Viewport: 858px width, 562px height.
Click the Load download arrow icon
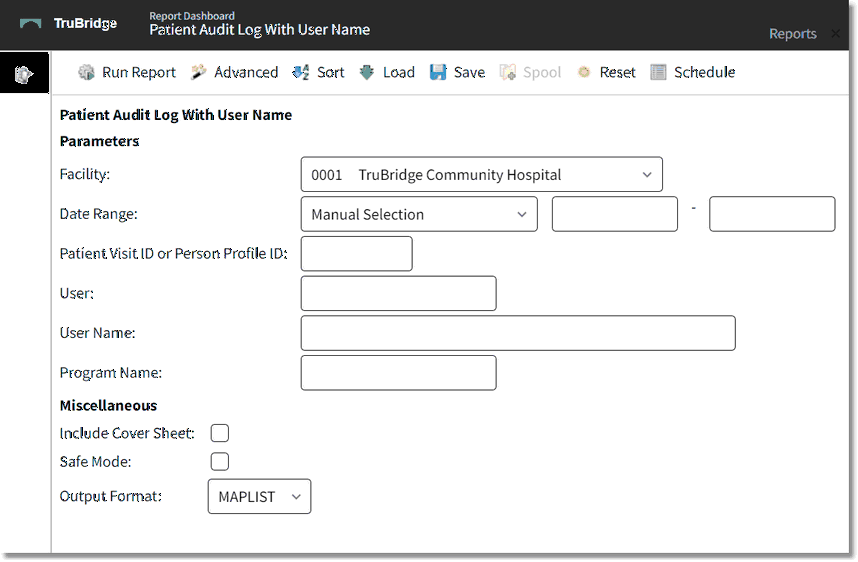pyautogui.click(x=367, y=72)
